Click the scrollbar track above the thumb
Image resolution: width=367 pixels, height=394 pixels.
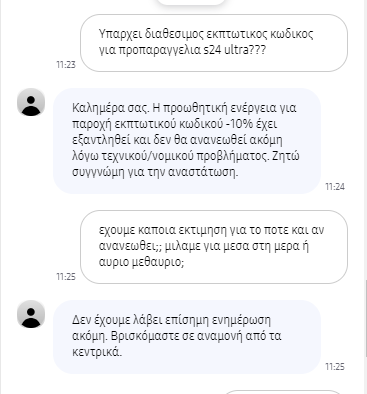[x=366, y=140]
